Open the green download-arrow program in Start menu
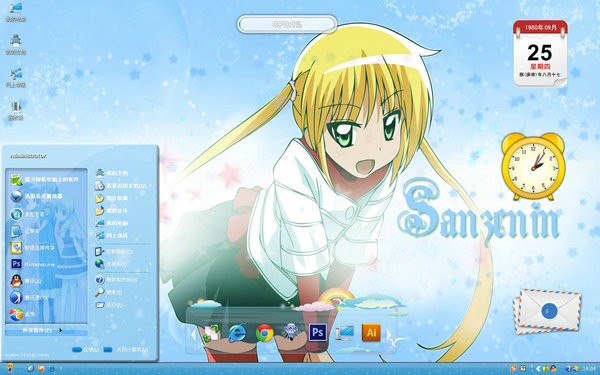 [46, 179]
